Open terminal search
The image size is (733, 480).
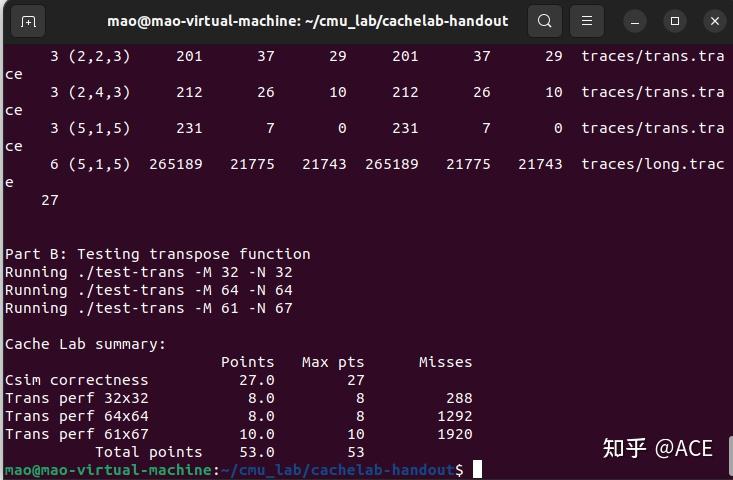(545, 21)
